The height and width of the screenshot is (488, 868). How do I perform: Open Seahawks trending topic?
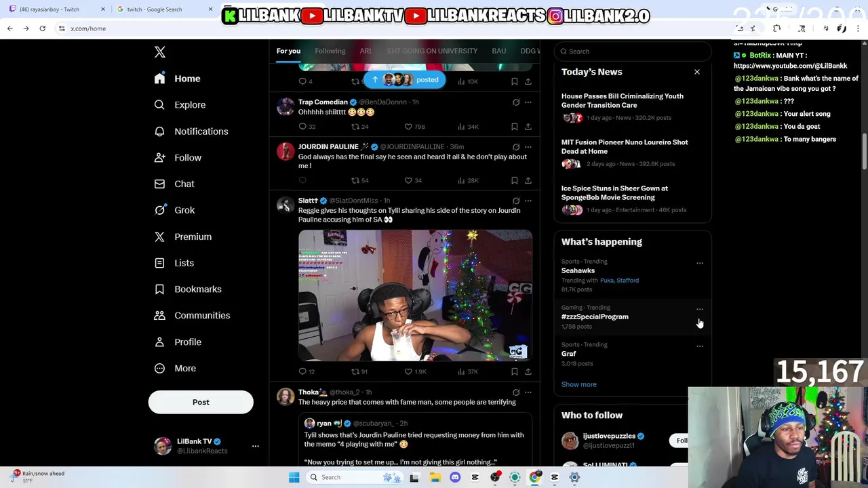click(633, 275)
